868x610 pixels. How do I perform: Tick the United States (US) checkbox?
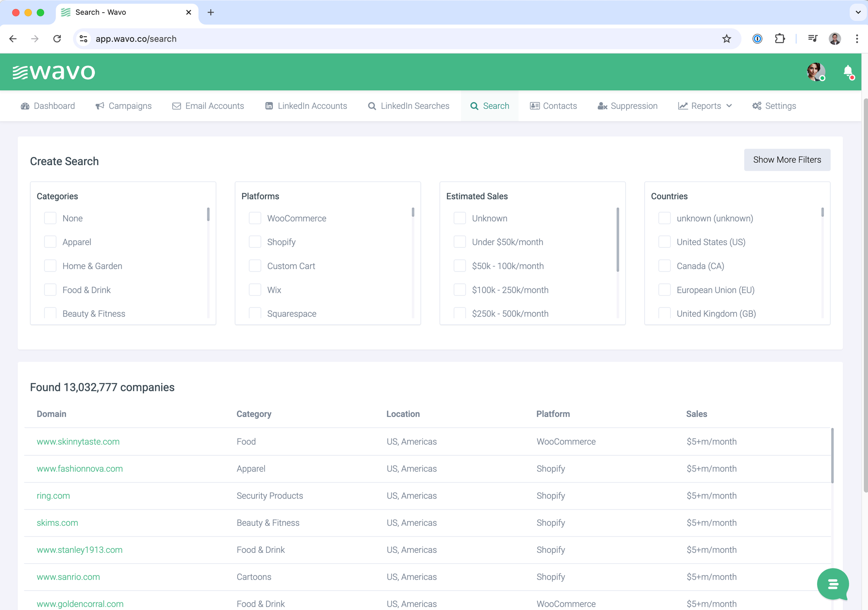664,242
